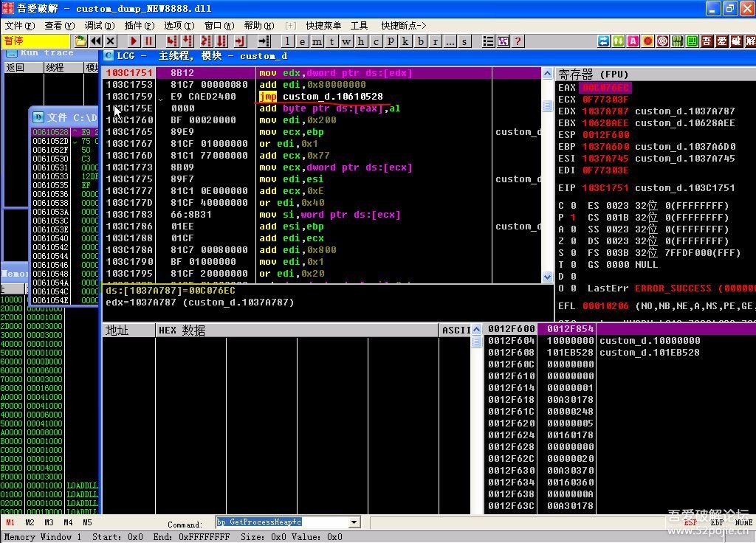Open the 插件 (Plugins) menu
This screenshot has width=756, height=543.
[x=140, y=26]
